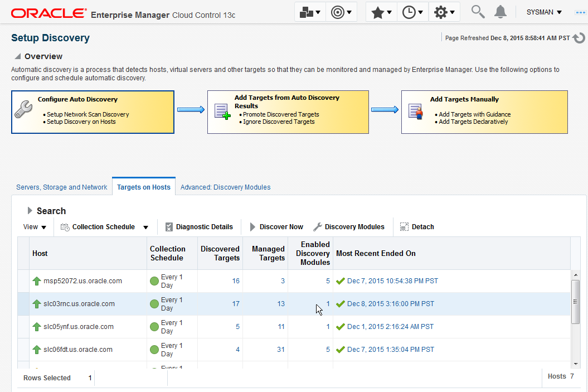
Task: Open the SYSMAN user dropdown
Action: (x=544, y=12)
